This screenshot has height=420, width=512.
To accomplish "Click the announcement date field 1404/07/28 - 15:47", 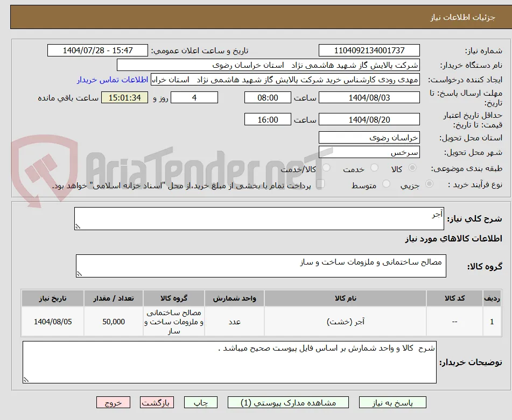I will pyautogui.click(x=97, y=51).
